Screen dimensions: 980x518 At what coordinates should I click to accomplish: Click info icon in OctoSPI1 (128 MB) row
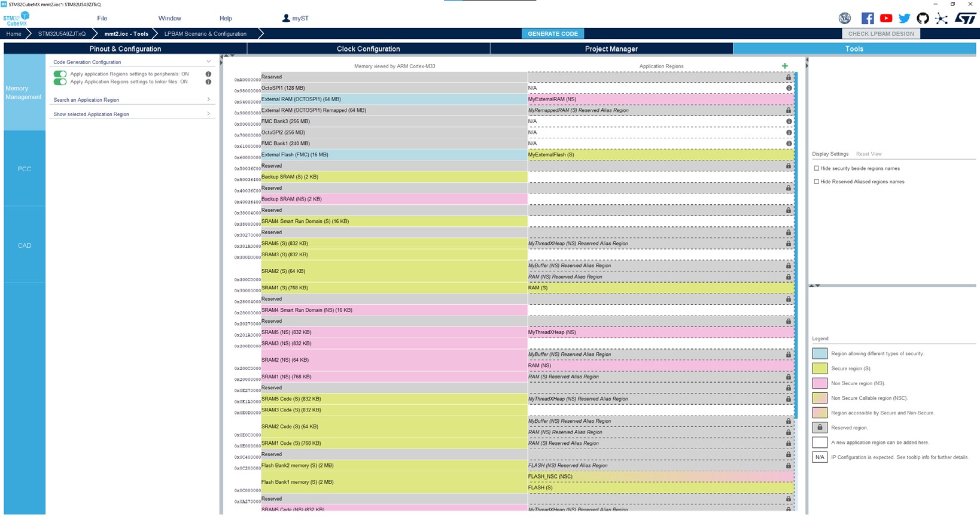point(789,88)
